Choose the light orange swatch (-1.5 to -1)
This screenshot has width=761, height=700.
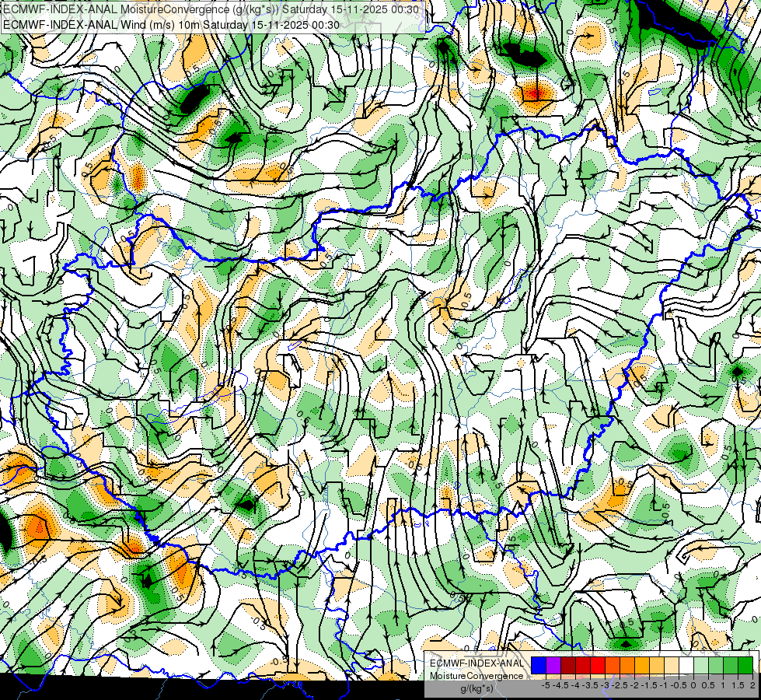657,666
